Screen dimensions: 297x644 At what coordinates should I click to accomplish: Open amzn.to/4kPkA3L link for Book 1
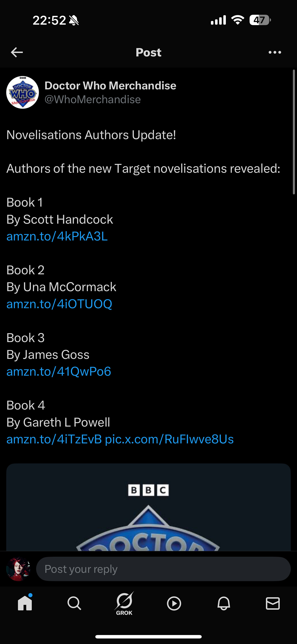tap(57, 236)
